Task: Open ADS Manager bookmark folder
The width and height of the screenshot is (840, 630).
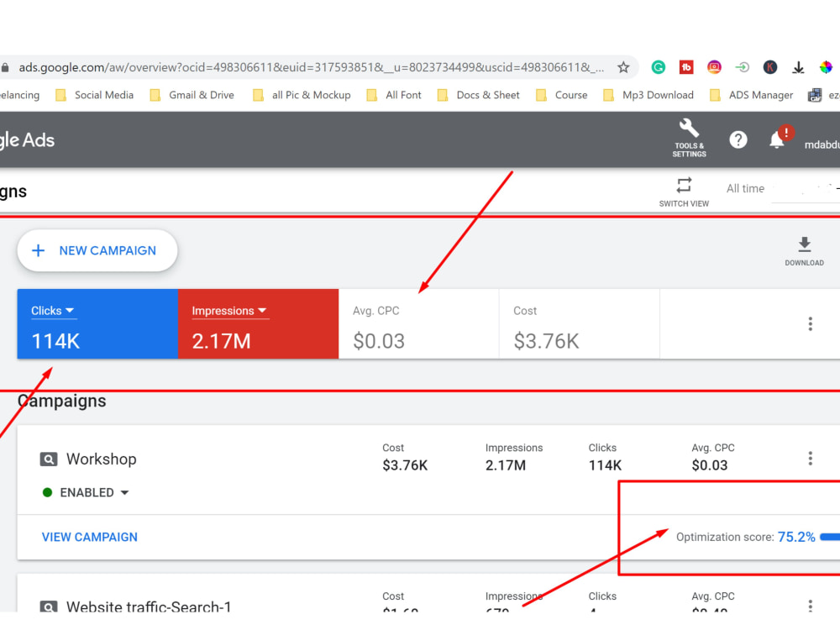Action: pyautogui.click(x=752, y=95)
